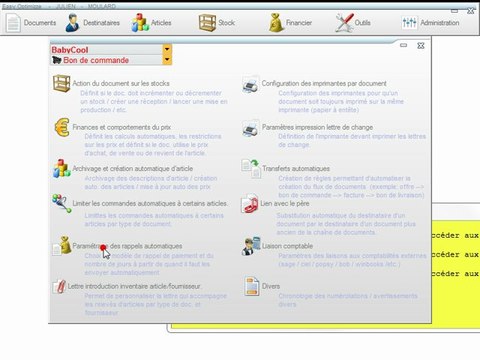Select the Bon de commande combo box field

[111, 60]
